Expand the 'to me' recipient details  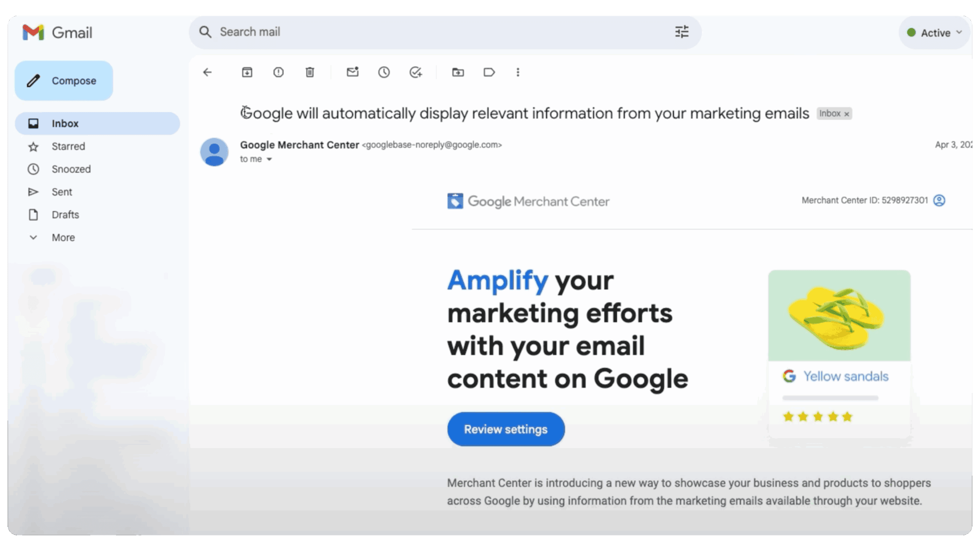tap(269, 159)
